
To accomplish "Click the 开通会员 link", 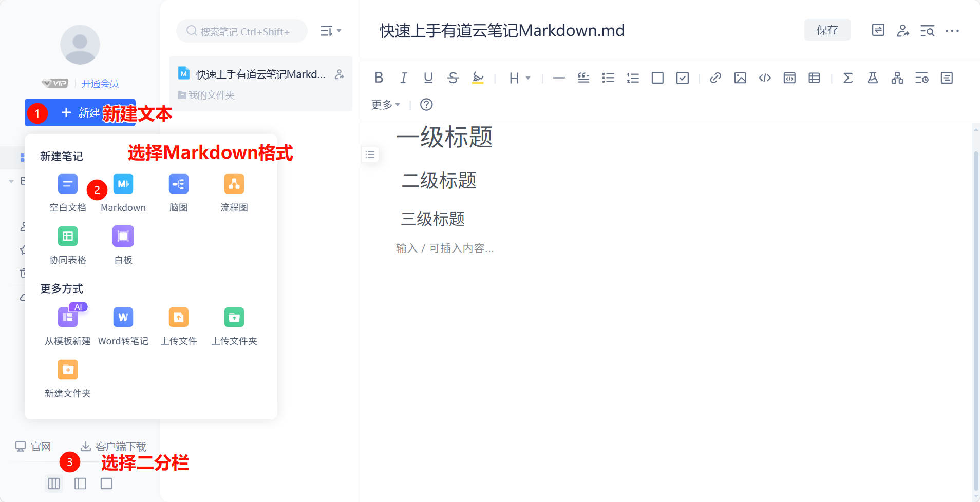I will [100, 83].
